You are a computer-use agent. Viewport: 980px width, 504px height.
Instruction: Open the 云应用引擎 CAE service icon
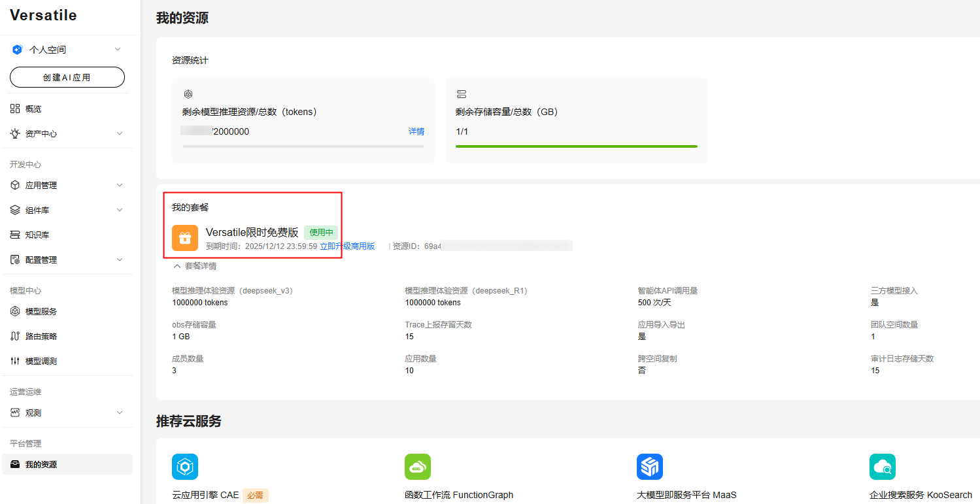[185, 467]
